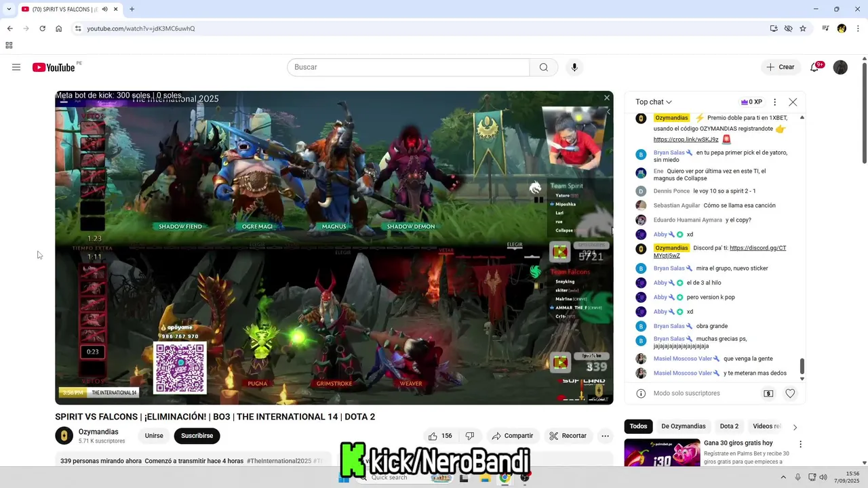Screen dimensions: 868x488
Task: Close the overlay at video top-right
Action: 607,98
